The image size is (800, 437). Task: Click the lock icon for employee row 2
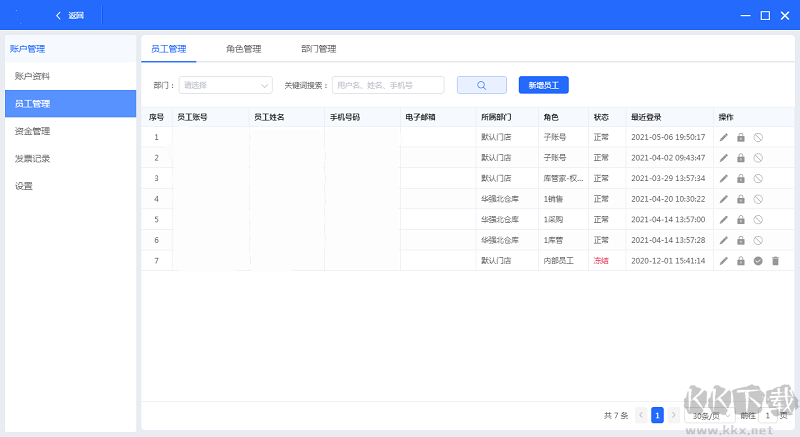741,158
